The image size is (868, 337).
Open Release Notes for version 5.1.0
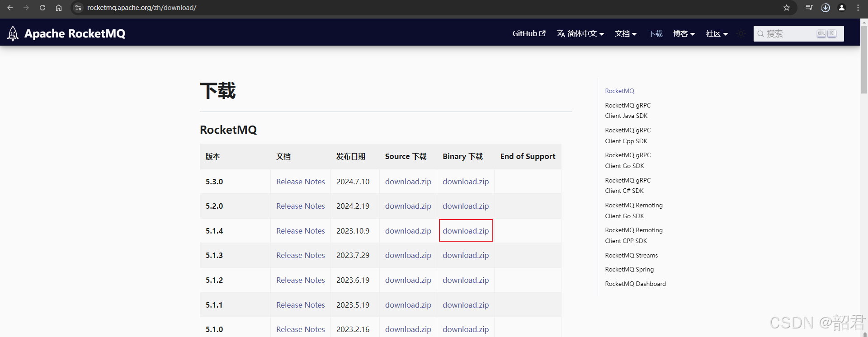click(301, 329)
